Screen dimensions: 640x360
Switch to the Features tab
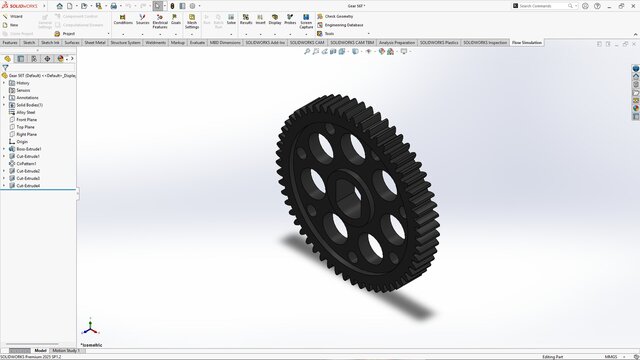10,42
